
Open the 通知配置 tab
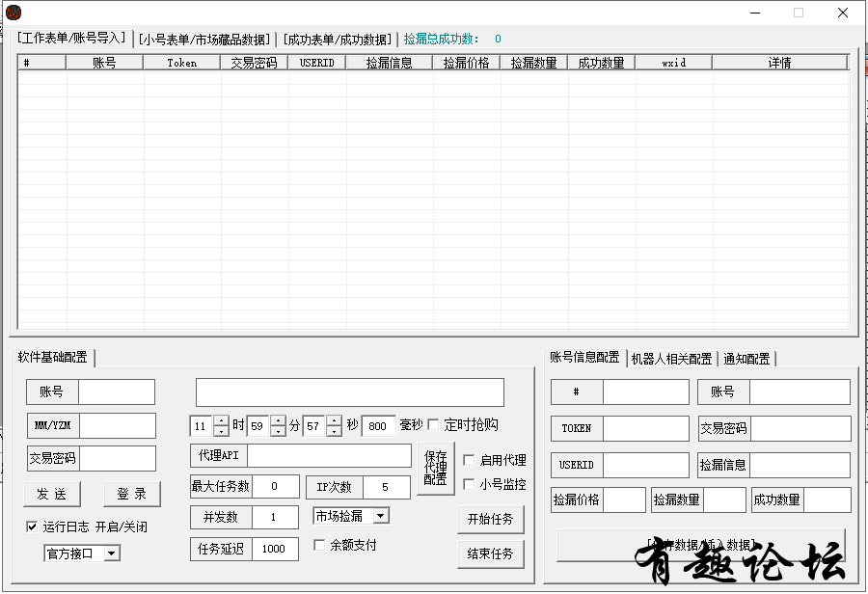pyautogui.click(x=746, y=359)
